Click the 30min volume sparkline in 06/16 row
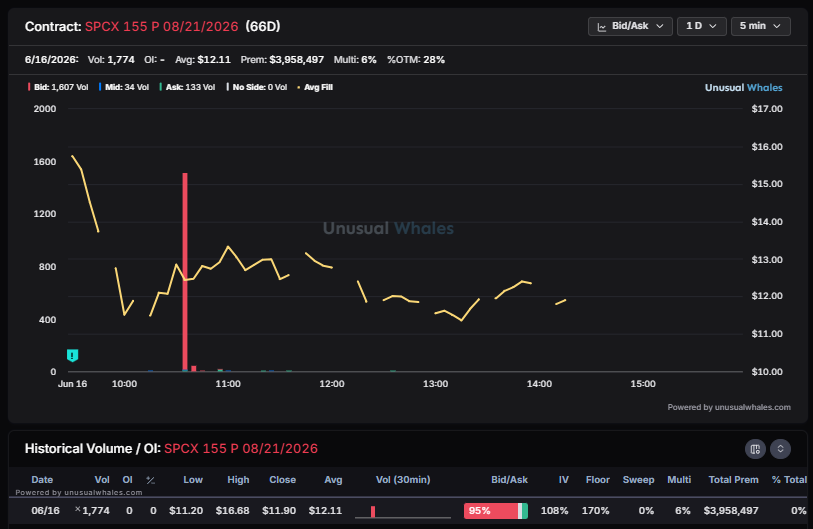 (x=403, y=512)
